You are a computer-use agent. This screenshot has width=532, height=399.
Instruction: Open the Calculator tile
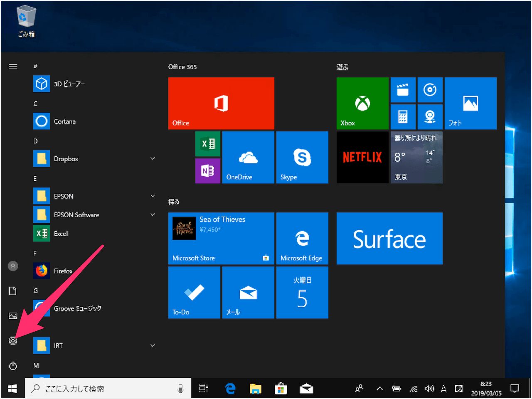[403, 117]
